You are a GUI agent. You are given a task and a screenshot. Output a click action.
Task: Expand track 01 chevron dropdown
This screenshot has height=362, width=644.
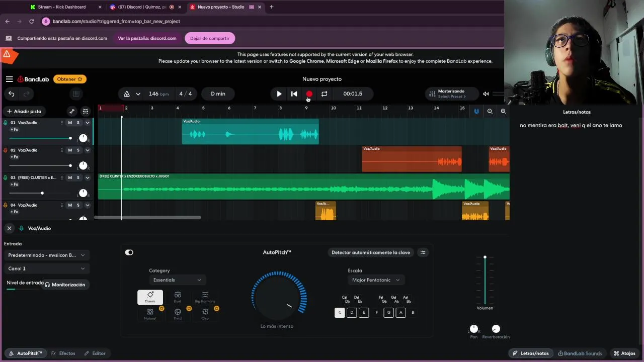point(87,123)
